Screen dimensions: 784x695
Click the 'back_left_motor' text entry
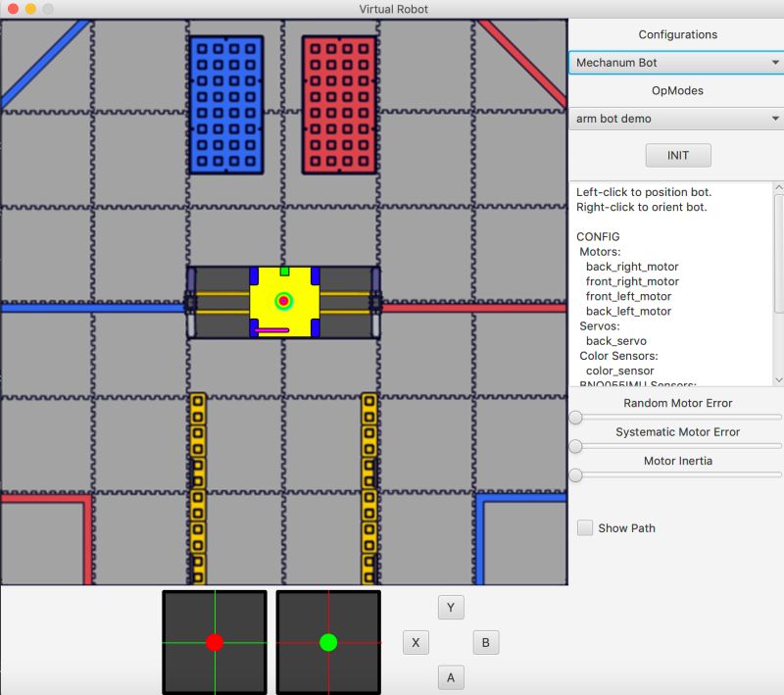[628, 312]
